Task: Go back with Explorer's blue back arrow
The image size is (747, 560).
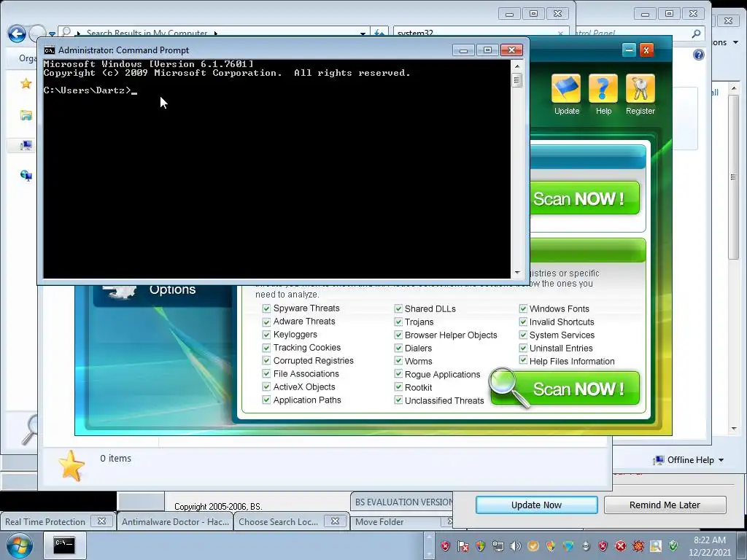Action: tap(17, 34)
